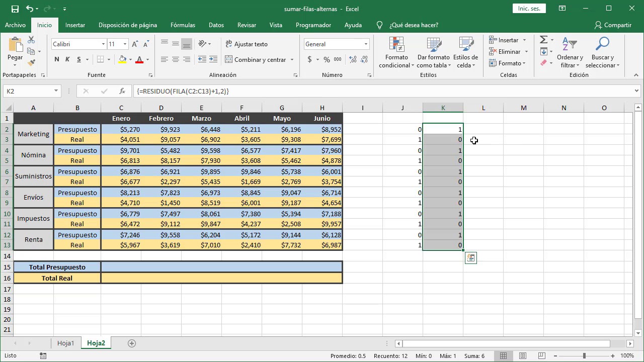Open the font name Calibri dropdown

[103, 44]
